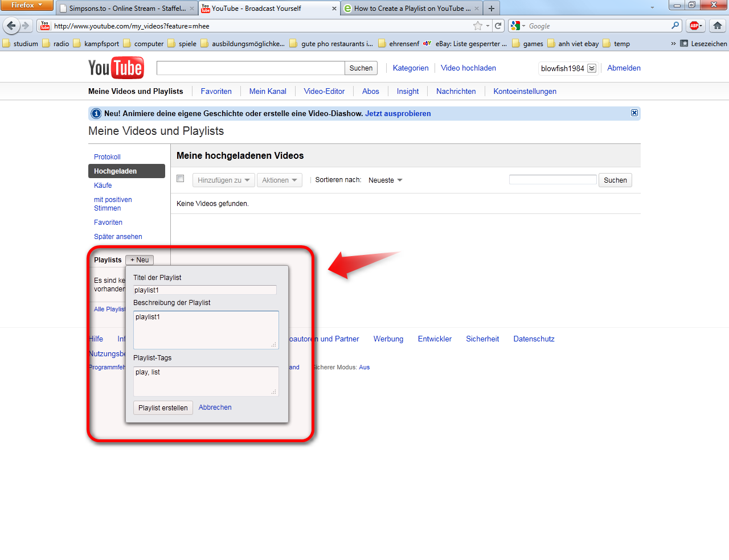Expand the blowfish1984 account menu
Screen dimensions: 729x560
[x=592, y=68]
